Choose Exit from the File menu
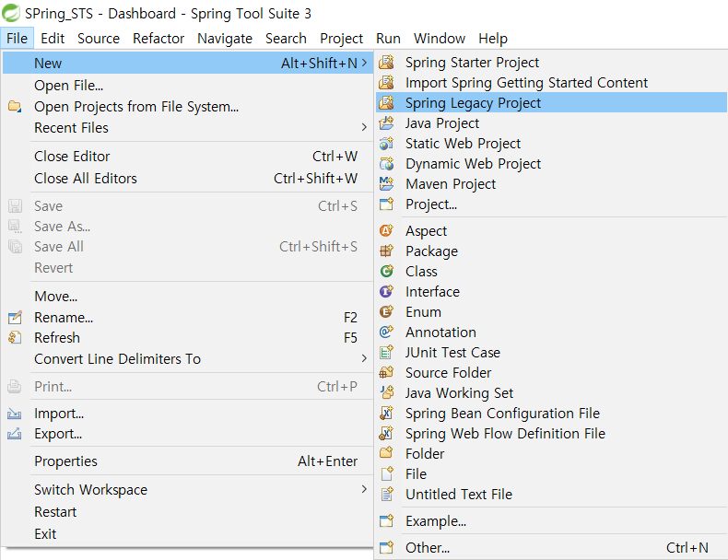The image size is (728, 560). [x=188, y=534]
